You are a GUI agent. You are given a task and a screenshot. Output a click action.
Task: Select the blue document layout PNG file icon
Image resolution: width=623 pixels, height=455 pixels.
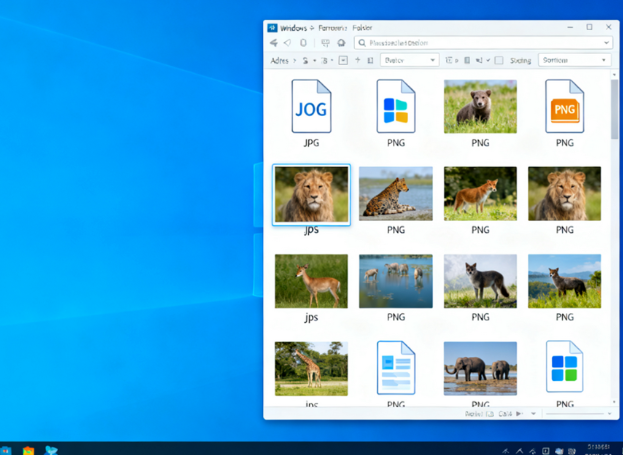tap(396, 368)
